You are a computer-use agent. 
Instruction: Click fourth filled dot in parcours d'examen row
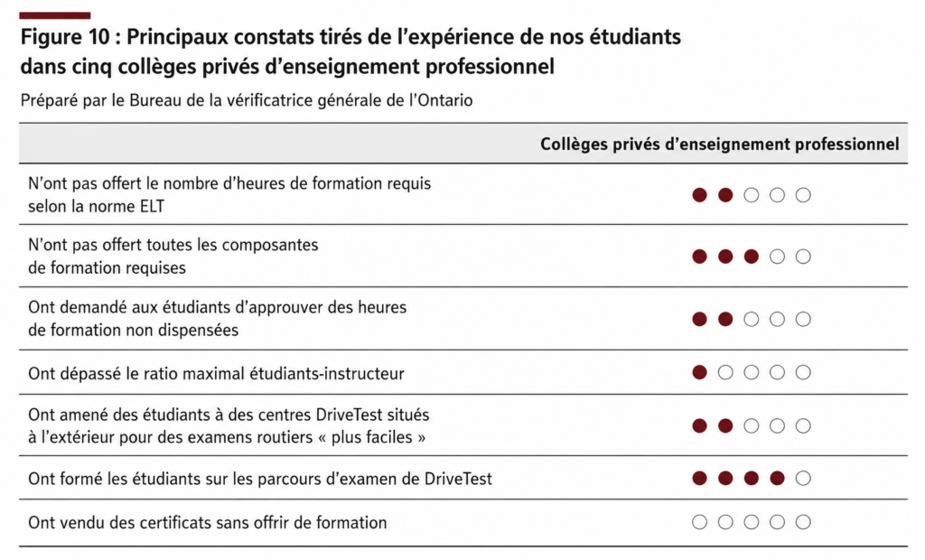coord(778,478)
